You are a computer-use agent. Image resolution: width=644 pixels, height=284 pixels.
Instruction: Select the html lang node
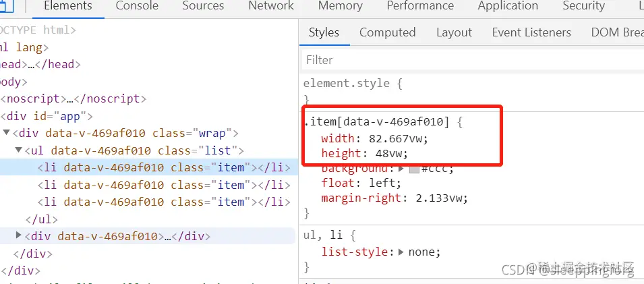coord(24,47)
